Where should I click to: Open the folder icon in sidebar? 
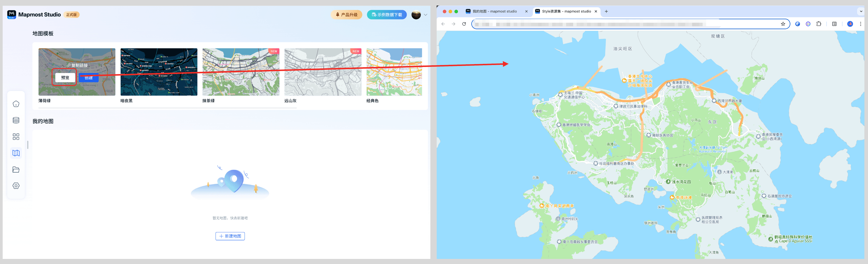pyautogui.click(x=16, y=169)
